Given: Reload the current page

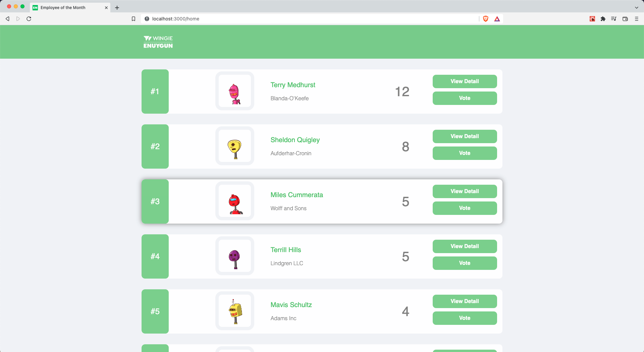Looking at the screenshot, I should [x=29, y=19].
